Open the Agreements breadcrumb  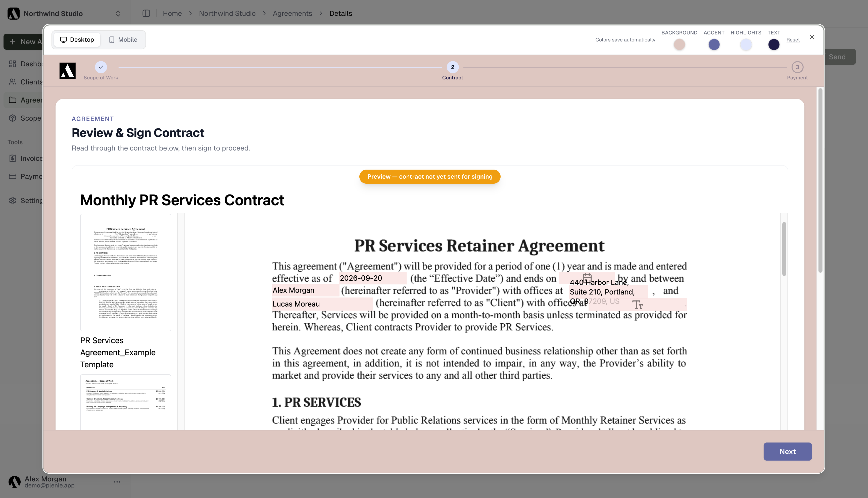tap(293, 13)
